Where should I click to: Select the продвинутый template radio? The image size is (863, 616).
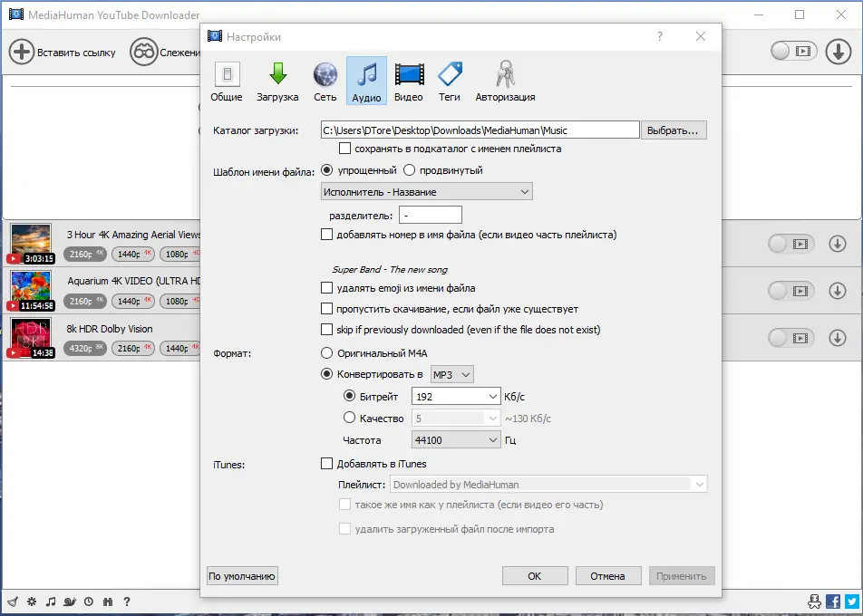pyautogui.click(x=409, y=170)
